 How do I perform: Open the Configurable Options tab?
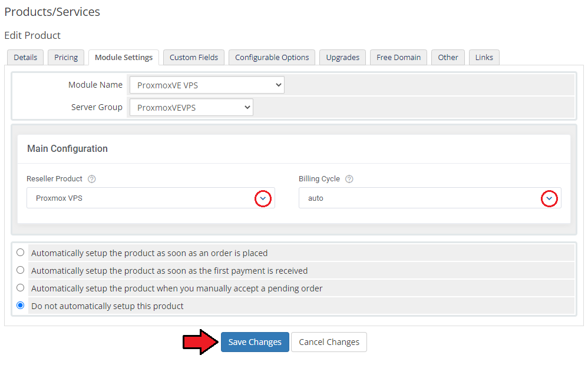coord(272,57)
